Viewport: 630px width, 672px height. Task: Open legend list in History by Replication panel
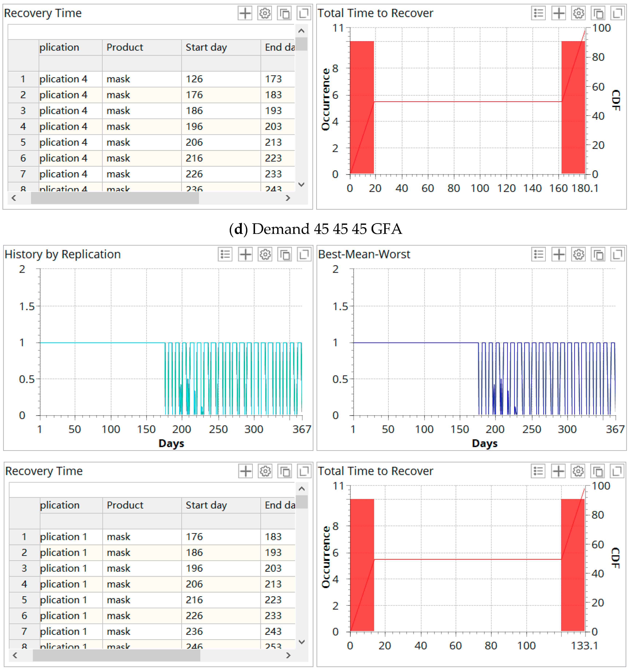point(225,254)
